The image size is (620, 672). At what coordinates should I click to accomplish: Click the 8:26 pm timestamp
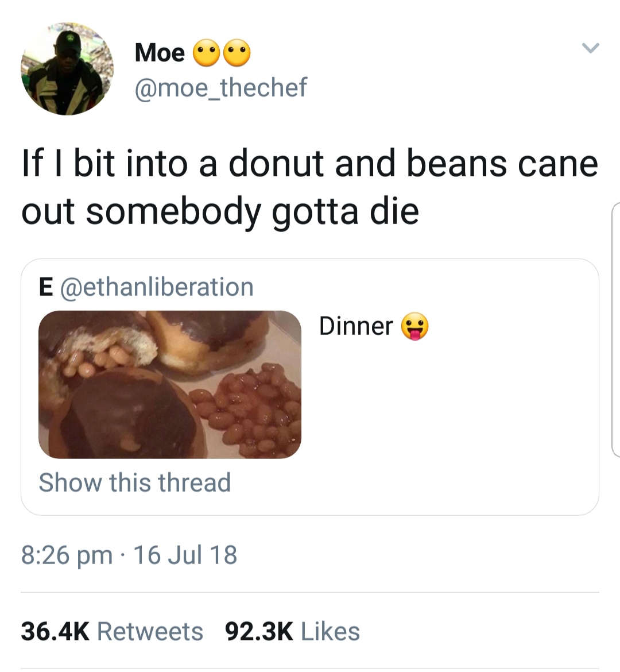pos(67,555)
